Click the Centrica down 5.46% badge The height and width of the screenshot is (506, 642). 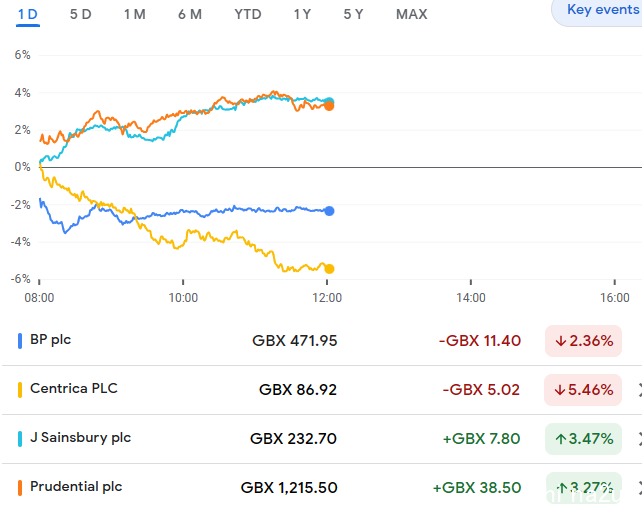click(x=583, y=390)
